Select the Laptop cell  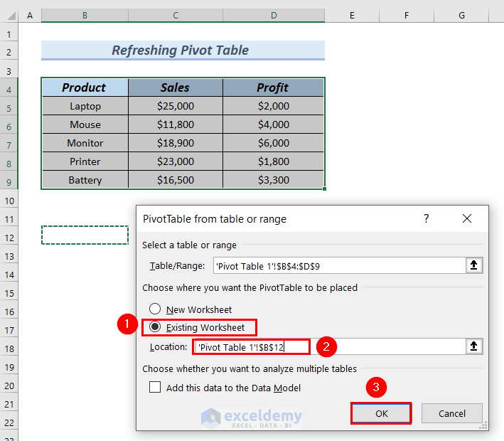[85, 106]
